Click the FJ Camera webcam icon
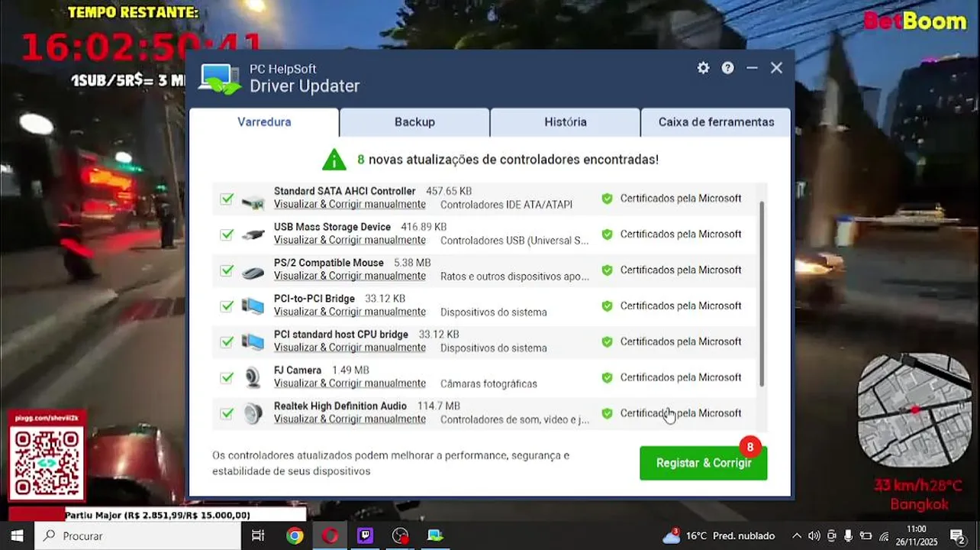Viewport: 980px width, 550px height. (253, 378)
